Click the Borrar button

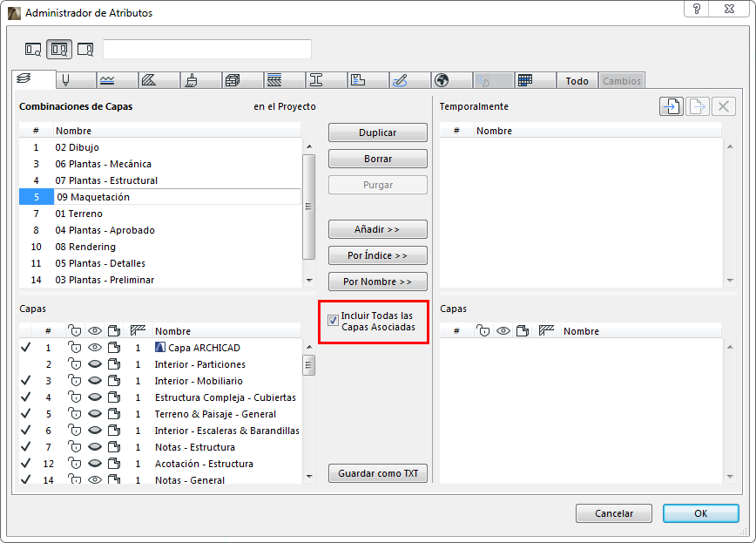tap(377, 159)
